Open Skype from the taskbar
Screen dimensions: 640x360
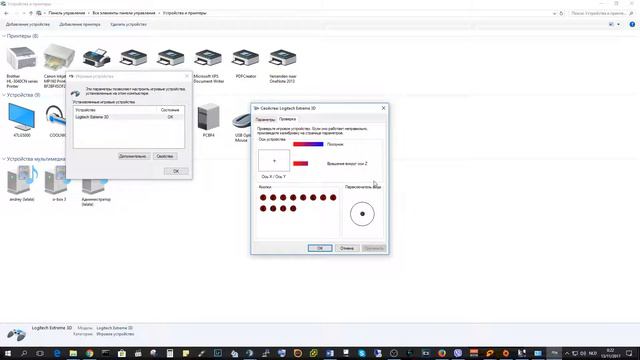pos(362,353)
